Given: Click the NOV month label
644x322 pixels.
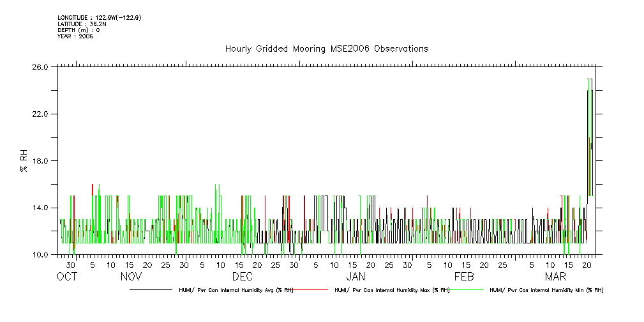Looking at the screenshot, I should 131,277.
